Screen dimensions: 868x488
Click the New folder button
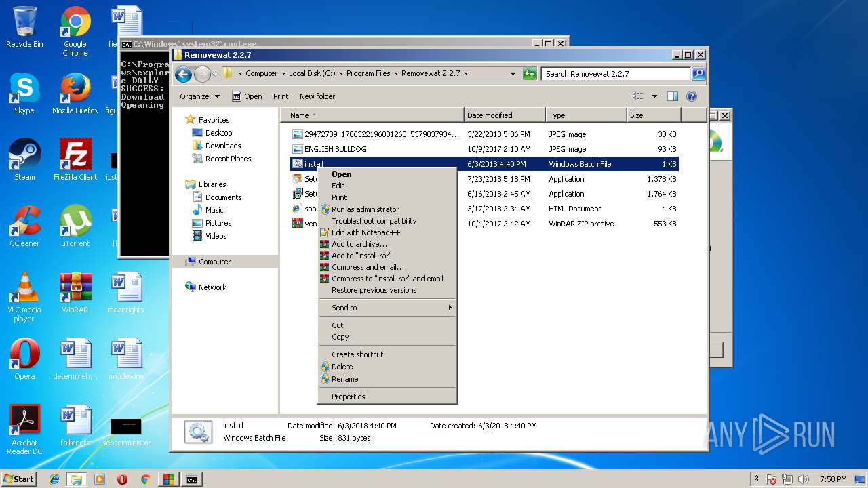[317, 96]
